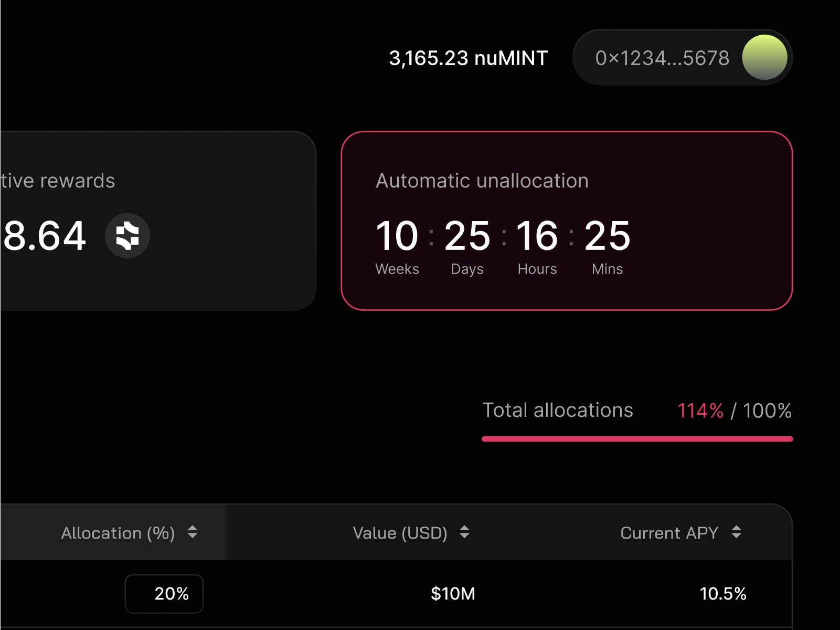Click the 10 Weeks countdown value
Screen dimensions: 840x630
tap(397, 236)
